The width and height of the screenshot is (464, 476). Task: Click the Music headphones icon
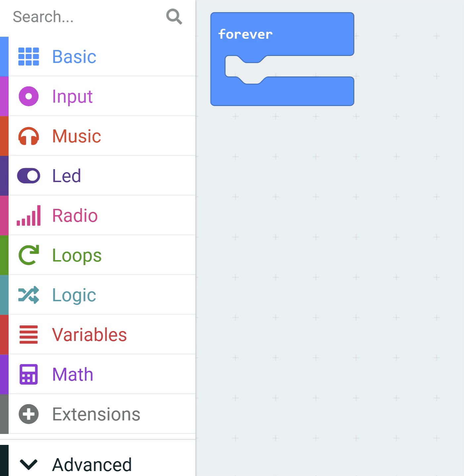pos(28,136)
